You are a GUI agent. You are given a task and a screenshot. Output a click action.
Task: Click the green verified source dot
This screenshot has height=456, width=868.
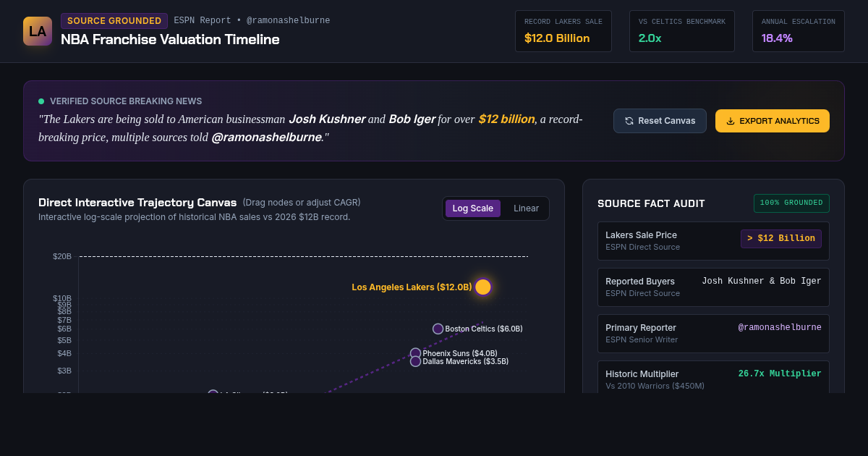pos(41,101)
